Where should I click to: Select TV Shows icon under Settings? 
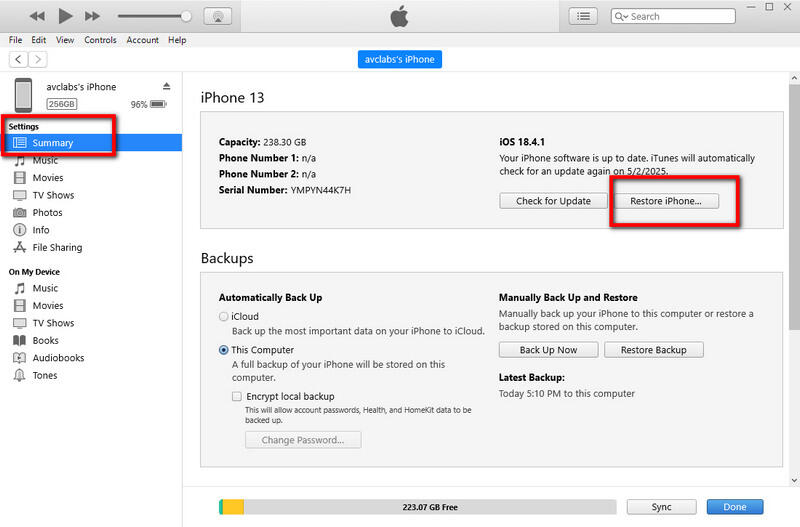[x=19, y=195]
